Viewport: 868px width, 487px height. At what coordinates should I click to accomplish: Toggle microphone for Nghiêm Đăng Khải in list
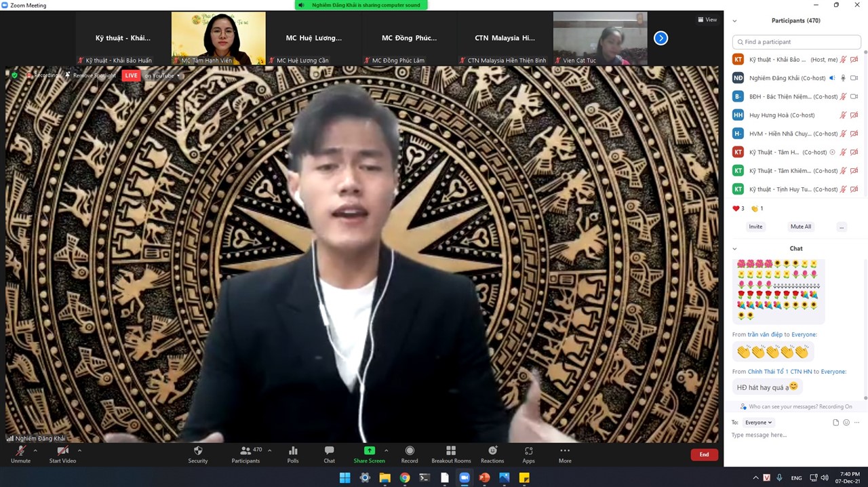coord(844,78)
